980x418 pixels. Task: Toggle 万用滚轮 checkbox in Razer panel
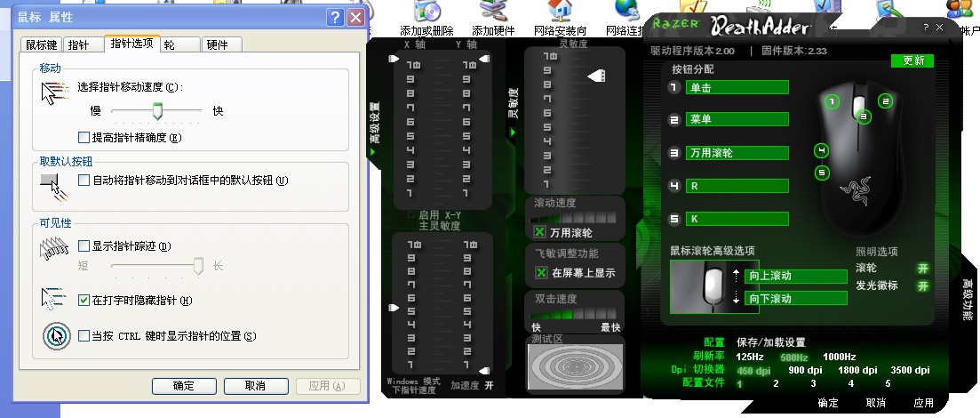click(x=540, y=232)
